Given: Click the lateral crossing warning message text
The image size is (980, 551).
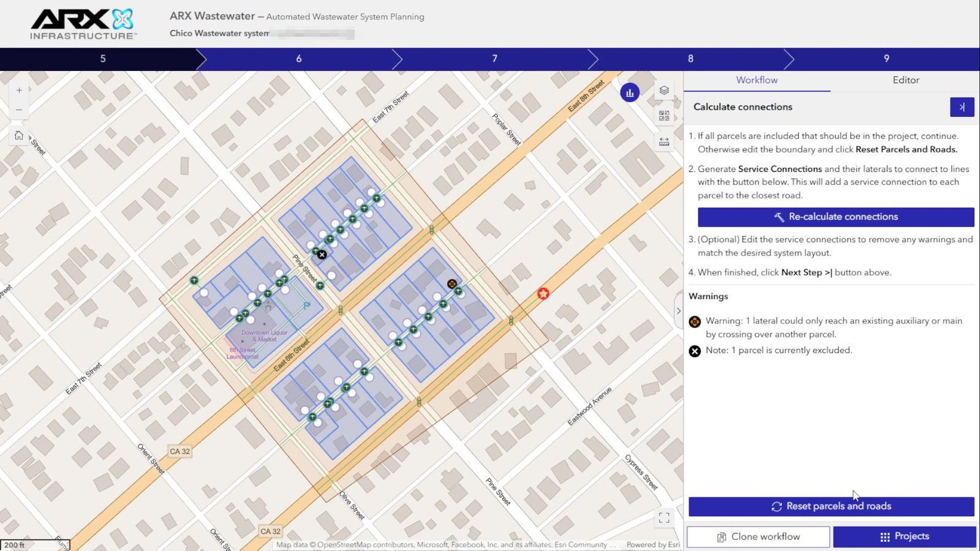Looking at the screenshot, I should tap(834, 328).
